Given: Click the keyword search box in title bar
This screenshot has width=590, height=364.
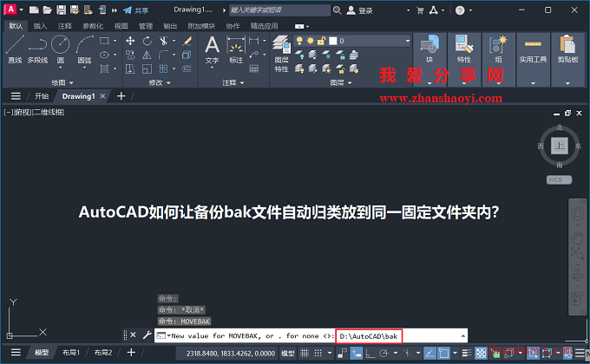Looking at the screenshot, I should [x=280, y=10].
